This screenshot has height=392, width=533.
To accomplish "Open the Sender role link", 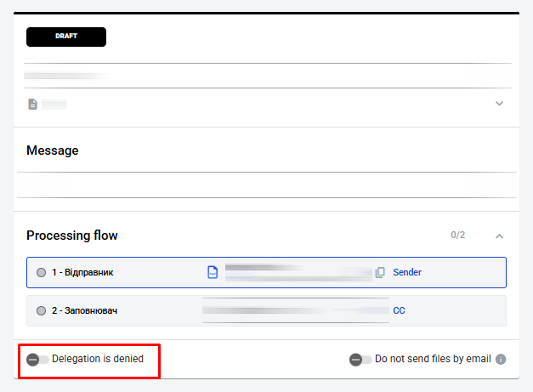I will point(407,273).
